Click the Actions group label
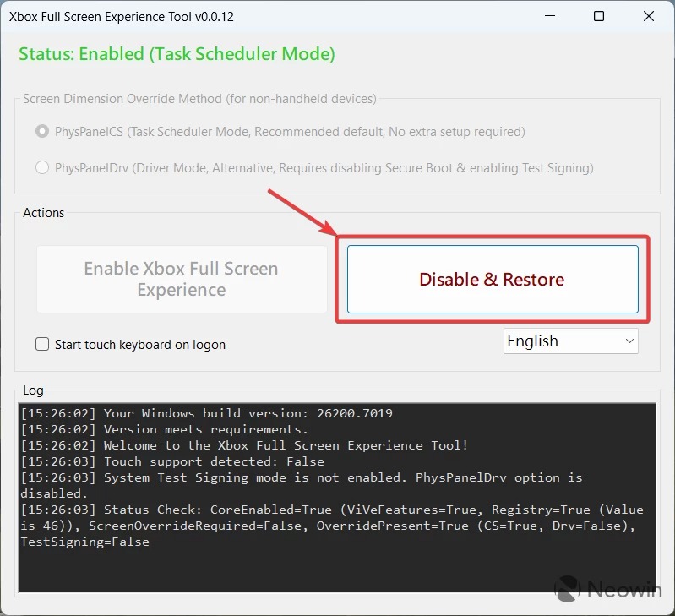This screenshot has width=675, height=616. [44, 213]
